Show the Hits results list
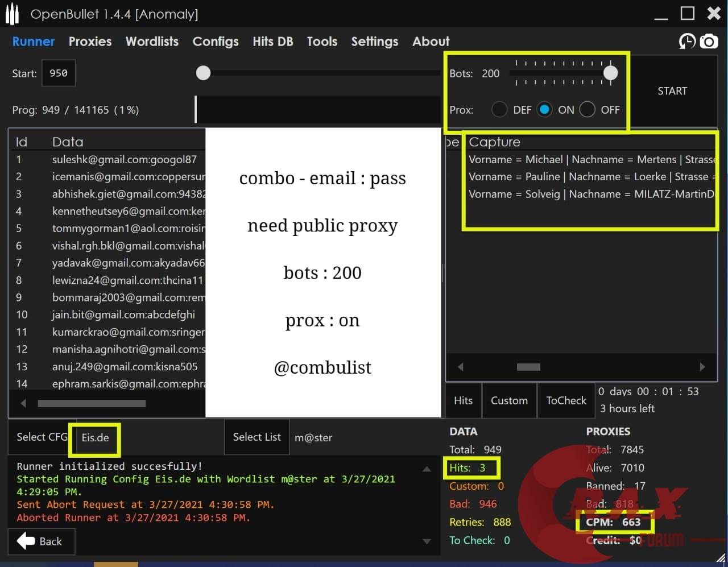Screen dimensions: 728x567 [463, 400]
